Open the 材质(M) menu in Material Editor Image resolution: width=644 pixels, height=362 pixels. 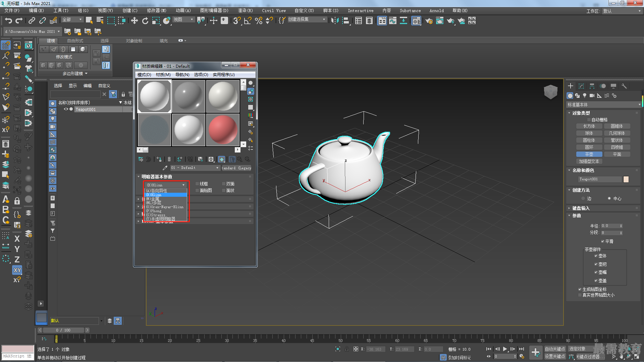click(163, 75)
